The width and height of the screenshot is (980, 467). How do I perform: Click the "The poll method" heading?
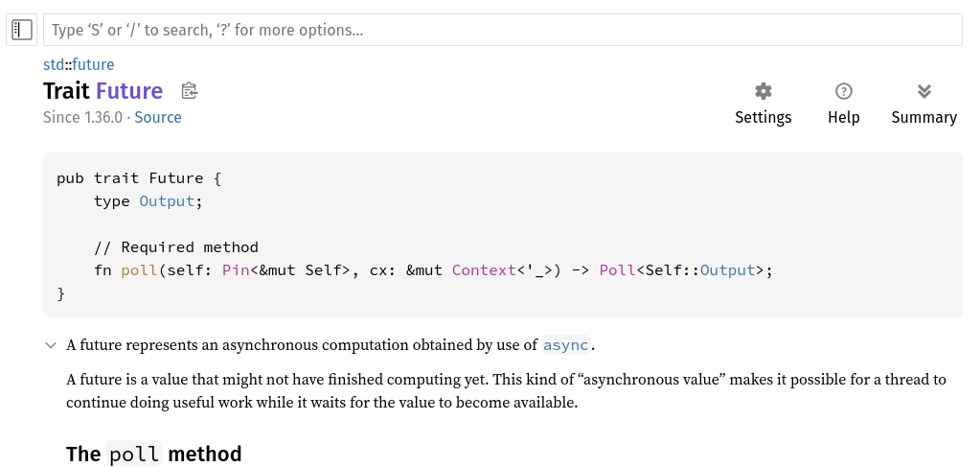153,454
